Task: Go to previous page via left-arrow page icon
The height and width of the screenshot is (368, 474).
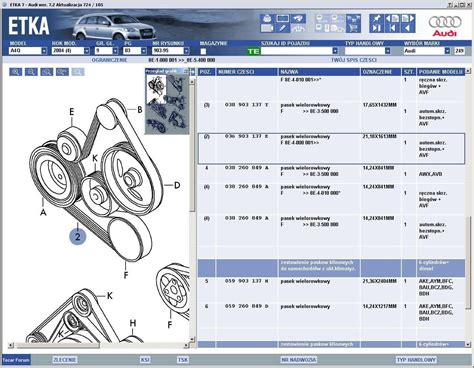Action: coord(392,18)
